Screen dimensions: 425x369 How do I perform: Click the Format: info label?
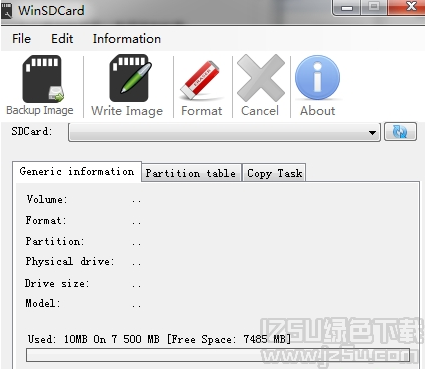46,220
